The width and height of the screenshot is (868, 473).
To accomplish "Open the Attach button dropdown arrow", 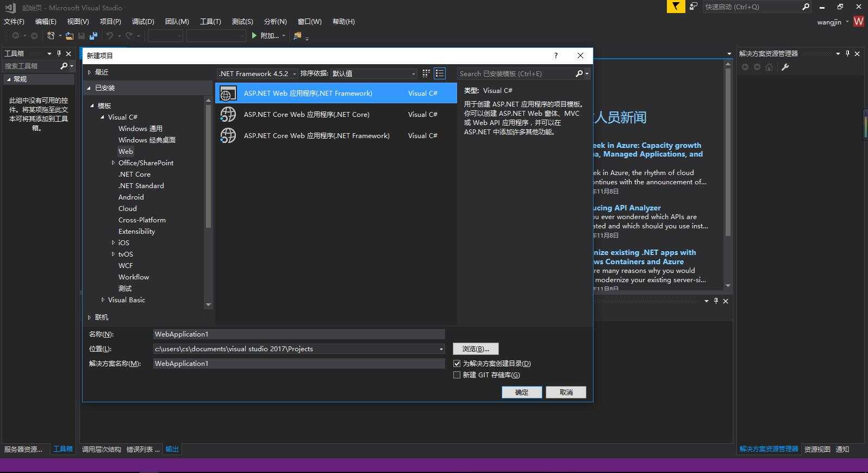I will point(283,36).
